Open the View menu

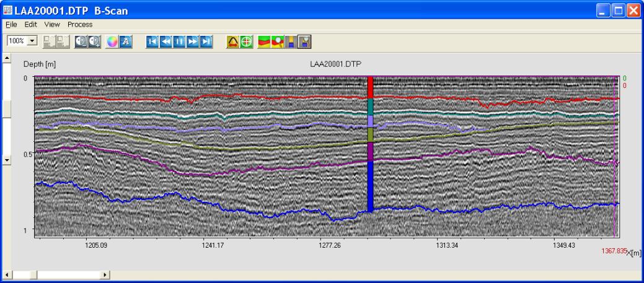pos(52,25)
